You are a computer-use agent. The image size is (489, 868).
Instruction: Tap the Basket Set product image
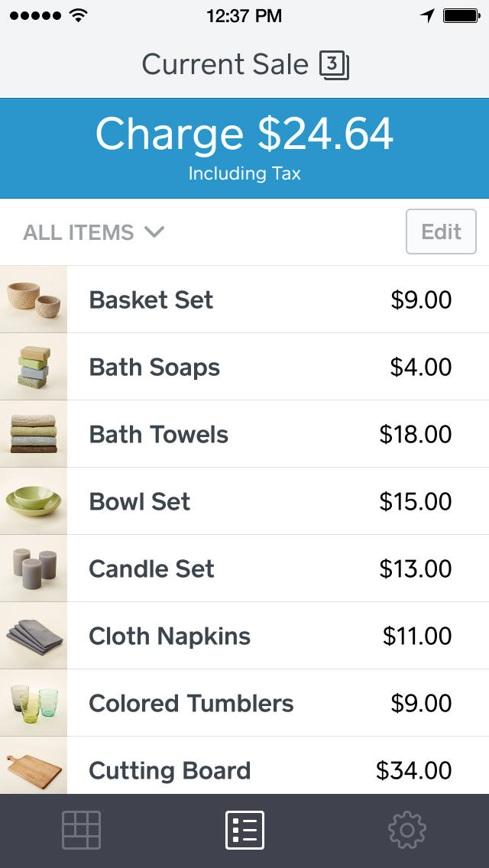tap(34, 300)
